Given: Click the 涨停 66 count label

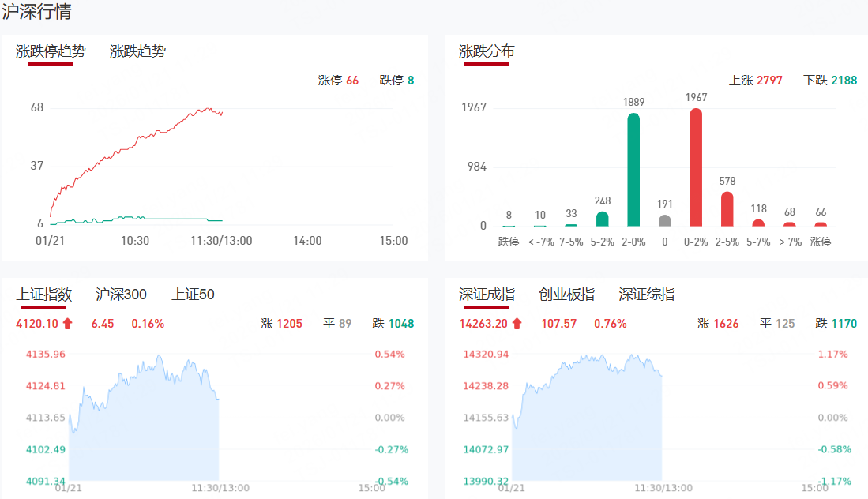Looking at the screenshot, I should [x=338, y=80].
